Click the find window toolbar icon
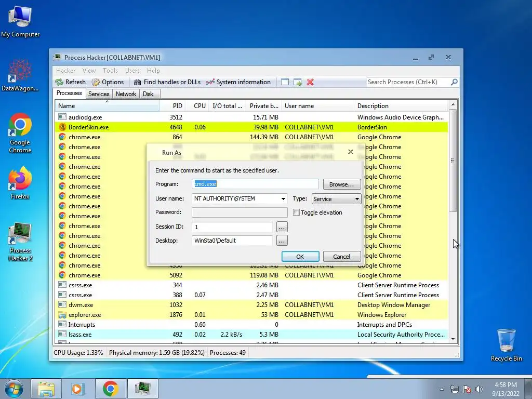This screenshot has width=532, height=399. [x=285, y=82]
